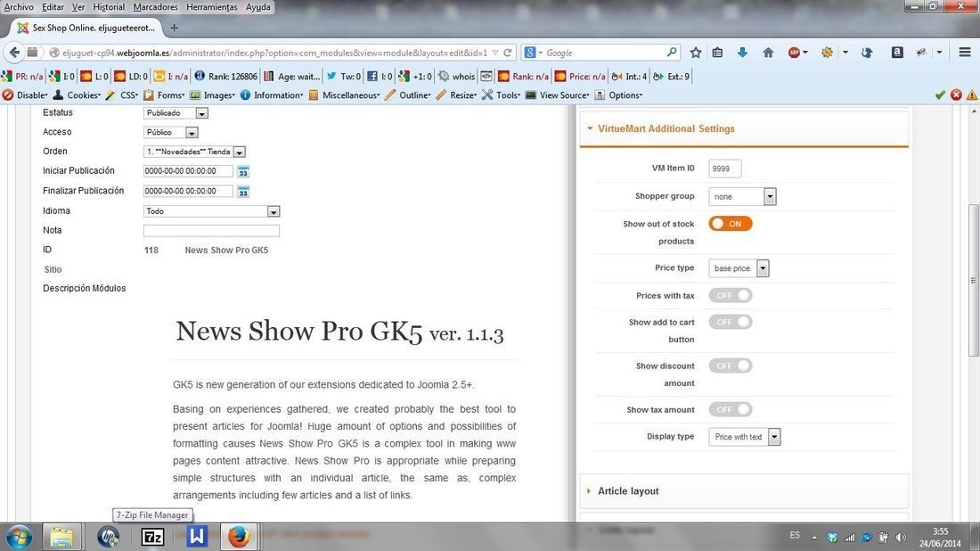Open Adblock Plus red icon
Image resolution: width=980 pixels, height=551 pixels.
[x=795, y=53]
